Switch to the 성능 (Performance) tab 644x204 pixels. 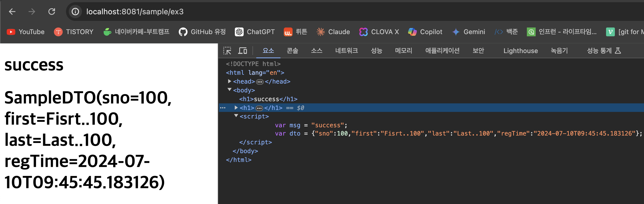tap(376, 51)
